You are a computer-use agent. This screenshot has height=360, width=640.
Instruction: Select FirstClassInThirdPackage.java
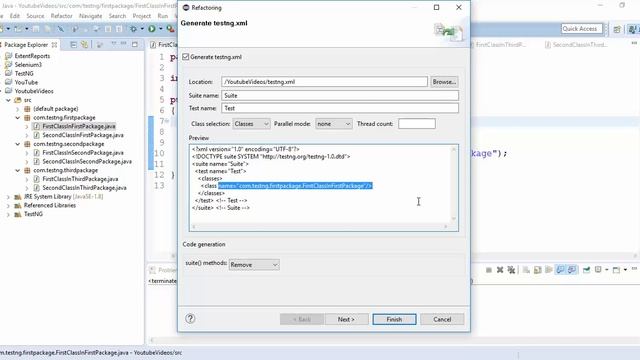80,179
